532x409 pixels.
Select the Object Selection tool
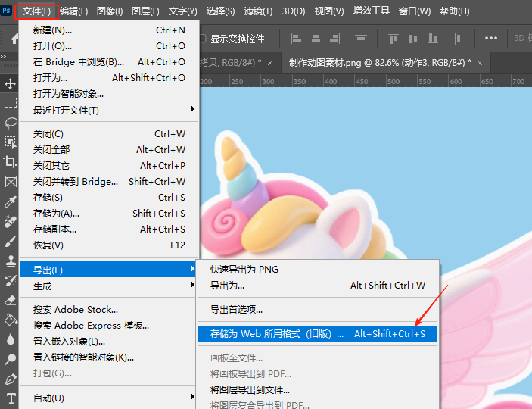click(10, 142)
